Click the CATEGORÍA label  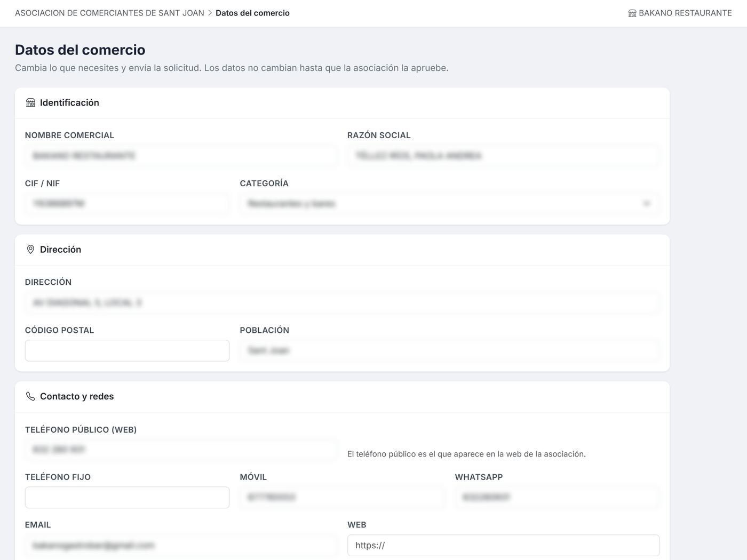point(264,183)
